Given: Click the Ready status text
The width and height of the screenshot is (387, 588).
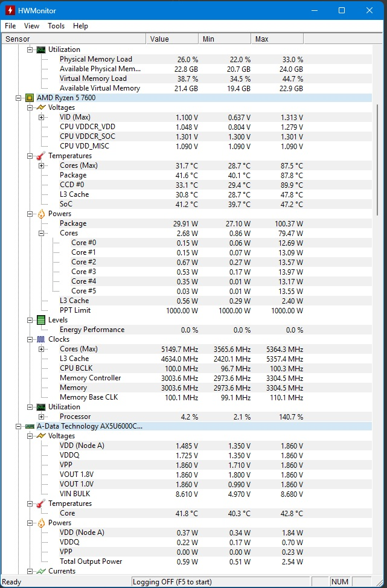Looking at the screenshot, I should (11, 582).
